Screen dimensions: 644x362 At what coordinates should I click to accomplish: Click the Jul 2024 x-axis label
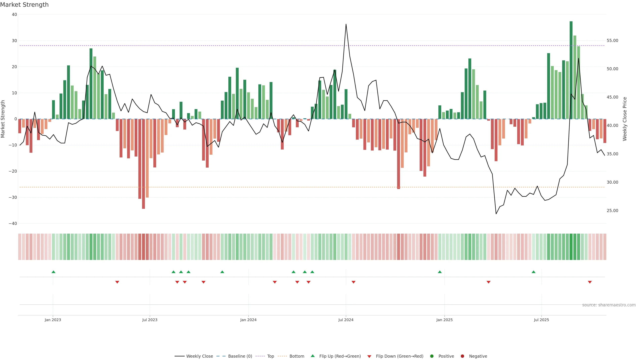[346, 320]
